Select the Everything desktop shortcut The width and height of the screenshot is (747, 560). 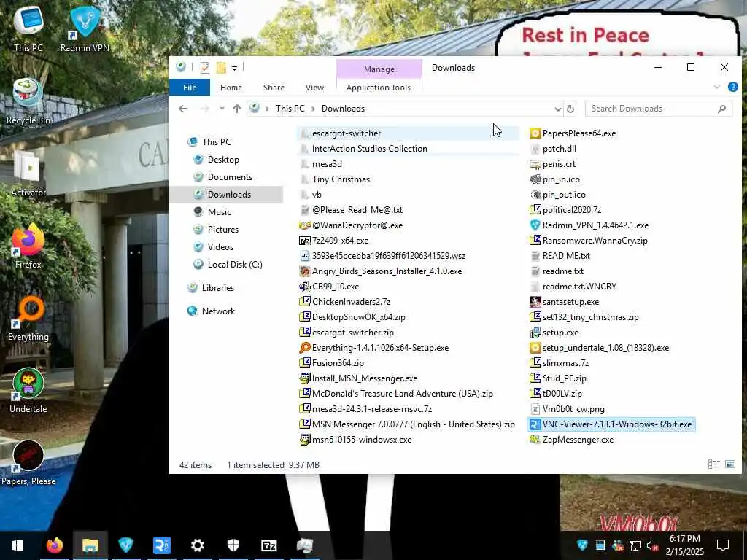click(28, 319)
